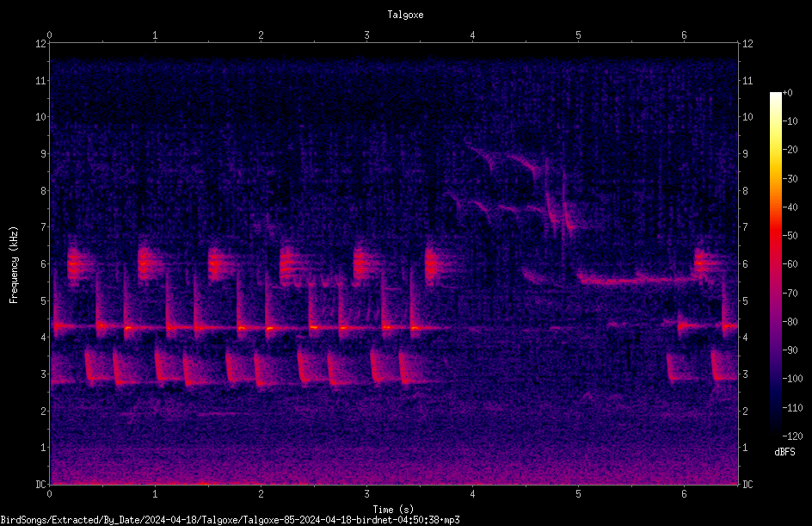Click the 5 second tick on top axis

(578, 35)
